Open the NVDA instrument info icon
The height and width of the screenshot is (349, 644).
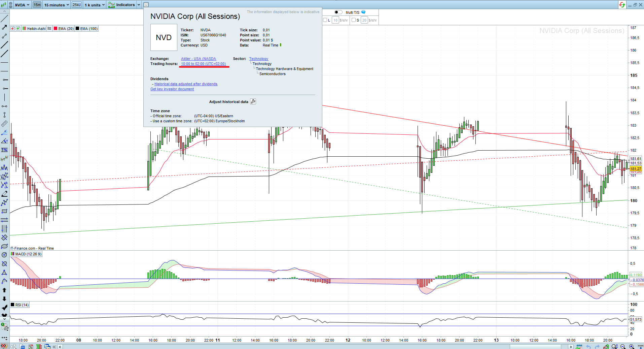[146, 5]
